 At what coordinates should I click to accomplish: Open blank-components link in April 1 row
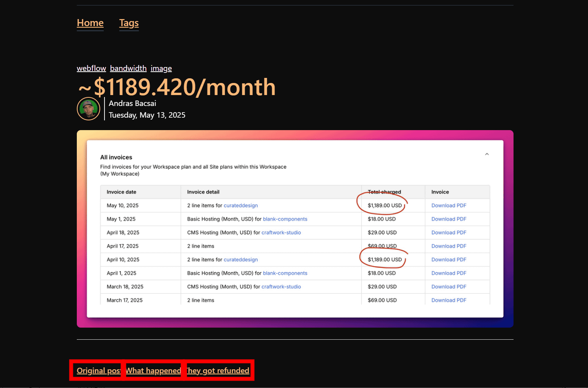click(285, 273)
